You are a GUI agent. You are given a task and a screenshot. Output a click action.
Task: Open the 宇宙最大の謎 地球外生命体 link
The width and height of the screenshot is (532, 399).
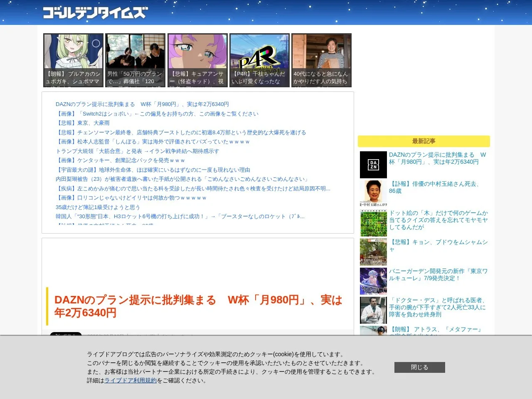153,170
